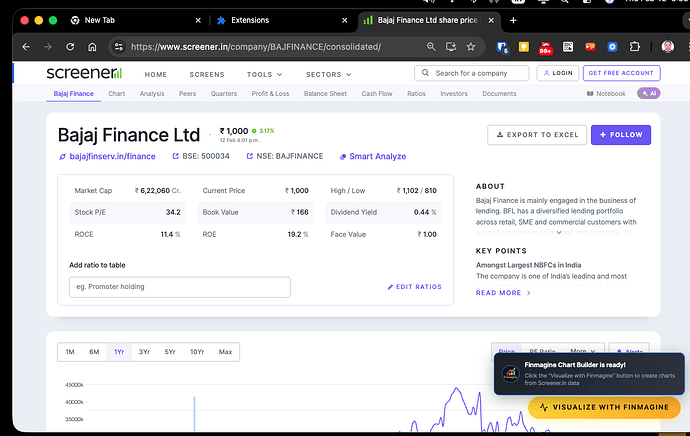Click the LOGIN button
This screenshot has height=436, width=690.
(558, 73)
